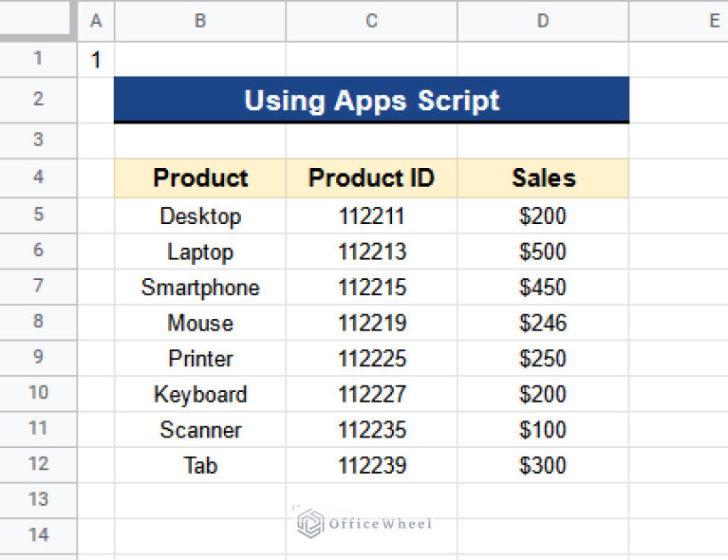
Task: Click the select-all corner box
Action: pyautogui.click(x=37, y=20)
